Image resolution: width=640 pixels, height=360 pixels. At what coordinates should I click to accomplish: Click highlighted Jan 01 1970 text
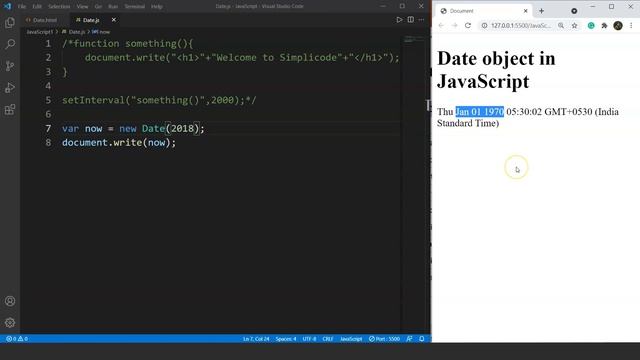tap(480, 111)
